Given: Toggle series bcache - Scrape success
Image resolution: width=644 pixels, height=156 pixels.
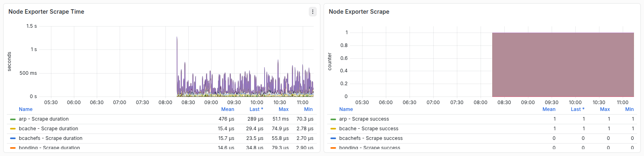Looking at the screenshot, I should pos(369,129).
